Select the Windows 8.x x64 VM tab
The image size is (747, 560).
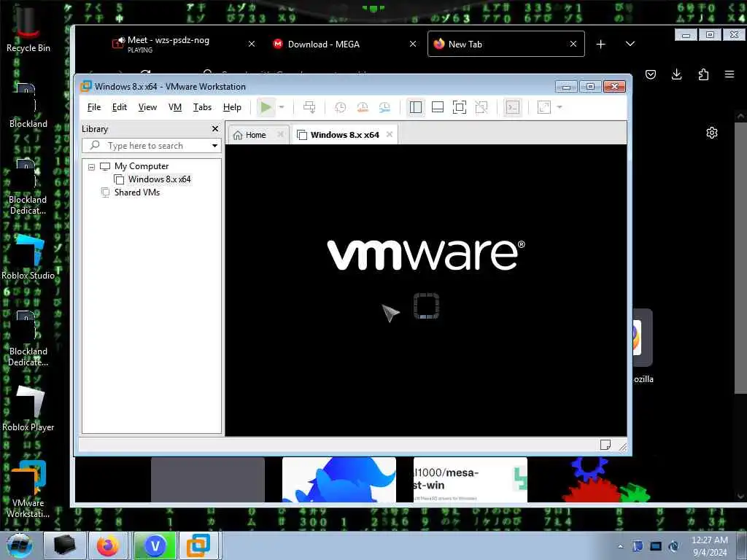click(x=344, y=135)
